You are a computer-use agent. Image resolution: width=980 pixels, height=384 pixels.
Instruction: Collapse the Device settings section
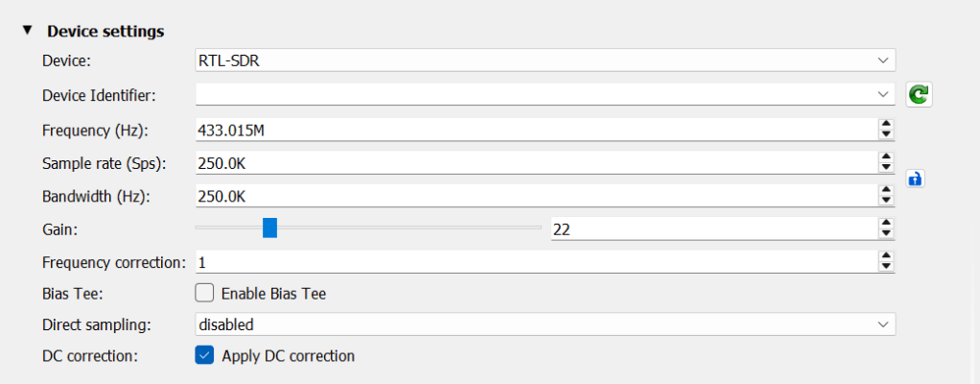tap(27, 31)
